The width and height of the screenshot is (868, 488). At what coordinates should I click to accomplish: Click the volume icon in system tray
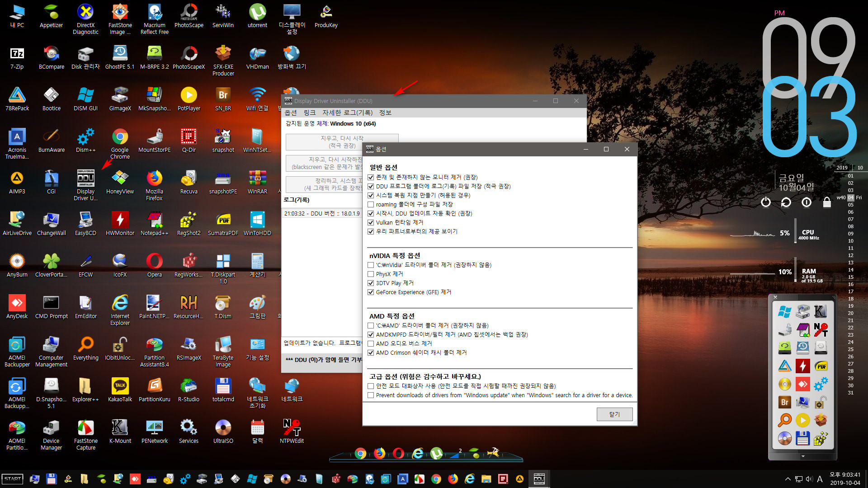809,479
